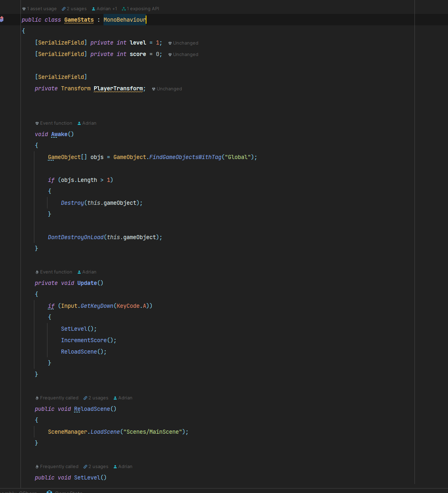This screenshot has width=448, height=493.
Task: Click the Unchanged hint icon next to level field
Action: 170,43
